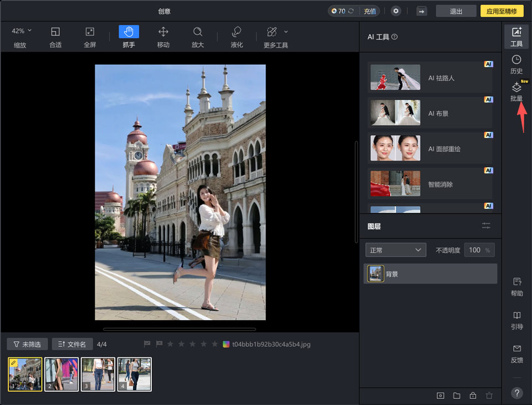Flag the current photo
Screen dimensions: 532x405
[147, 344]
